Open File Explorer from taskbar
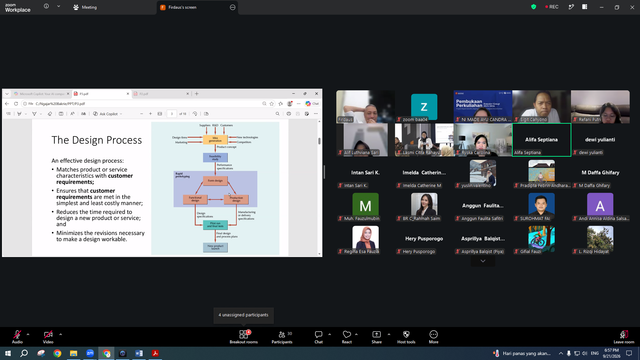The width and height of the screenshot is (640, 360). (x=73, y=353)
